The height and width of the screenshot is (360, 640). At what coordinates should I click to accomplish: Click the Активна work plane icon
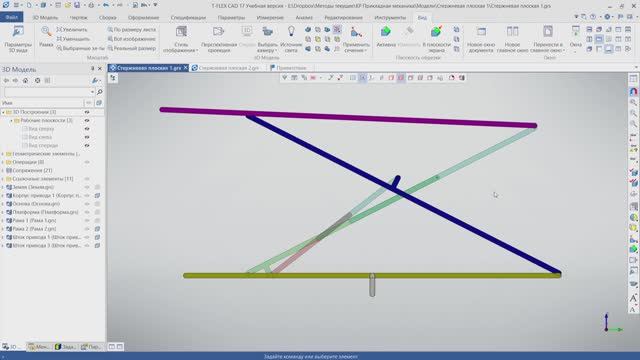[386, 31]
